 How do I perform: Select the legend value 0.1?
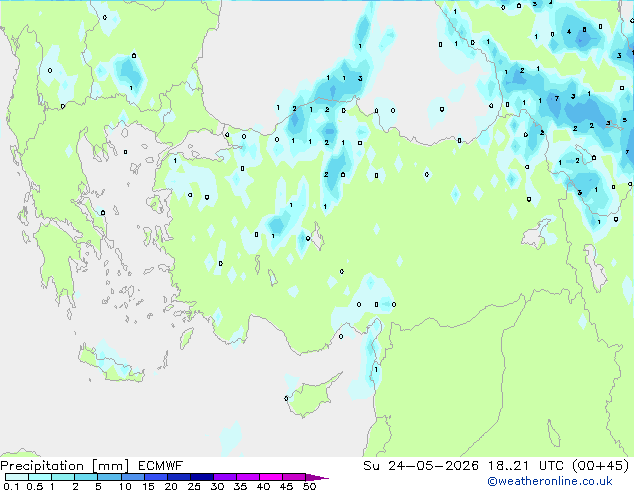click(11, 486)
